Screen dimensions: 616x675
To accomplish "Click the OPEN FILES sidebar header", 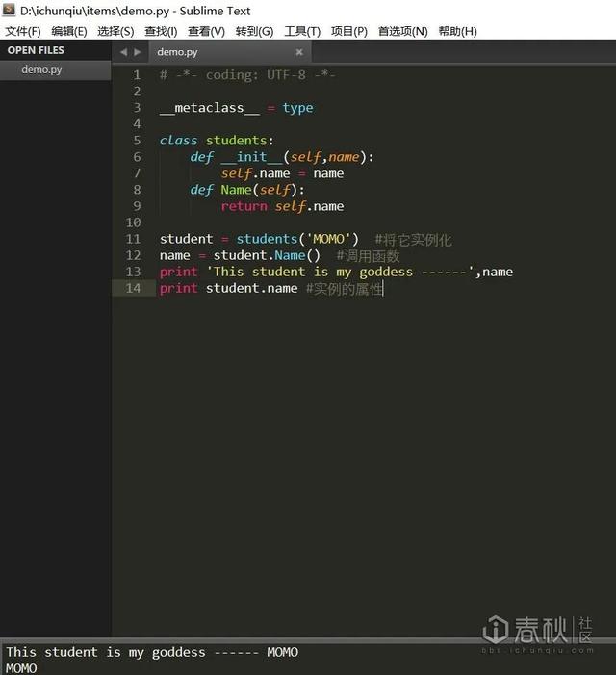I will point(36,50).
